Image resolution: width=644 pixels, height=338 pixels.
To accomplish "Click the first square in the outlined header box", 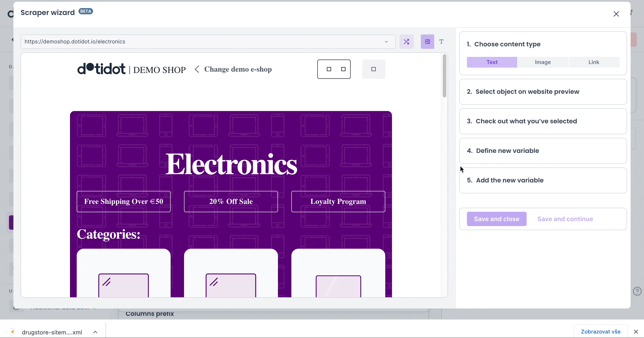I will pyautogui.click(x=329, y=69).
